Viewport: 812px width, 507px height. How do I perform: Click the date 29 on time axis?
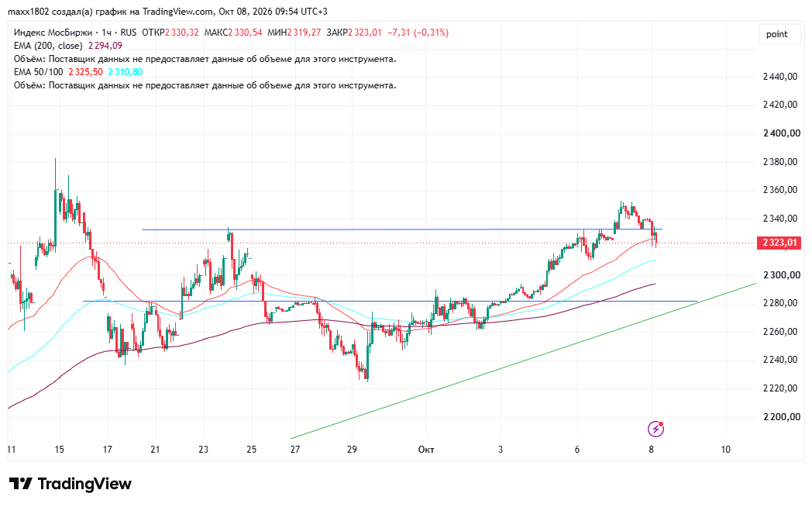click(352, 450)
